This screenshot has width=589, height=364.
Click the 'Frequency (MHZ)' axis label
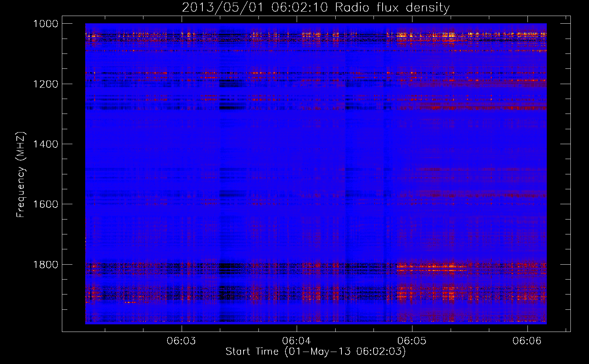coord(21,175)
